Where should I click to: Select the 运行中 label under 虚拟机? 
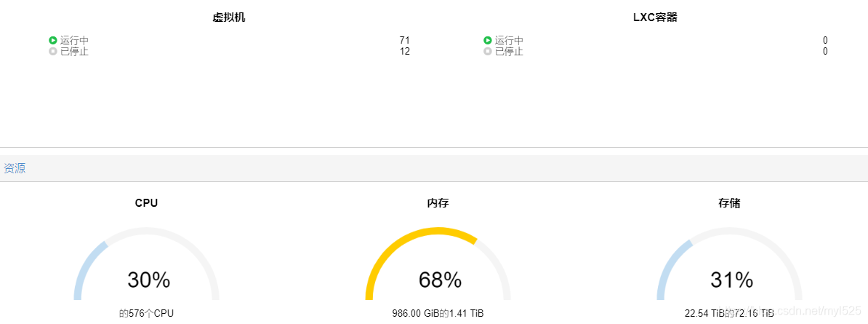(74, 41)
